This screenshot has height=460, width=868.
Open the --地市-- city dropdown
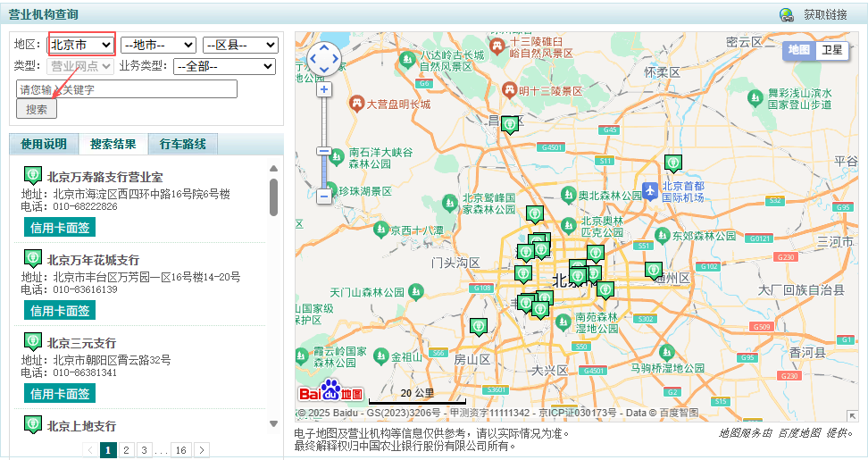(158, 45)
